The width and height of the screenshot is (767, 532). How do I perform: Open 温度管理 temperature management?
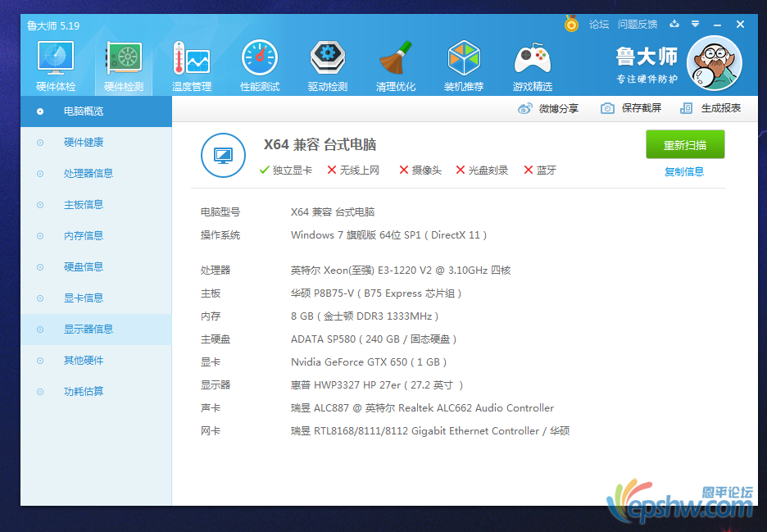(192, 66)
